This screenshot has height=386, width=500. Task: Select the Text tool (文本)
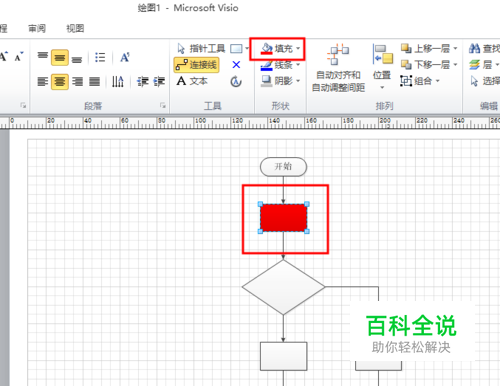[192, 81]
